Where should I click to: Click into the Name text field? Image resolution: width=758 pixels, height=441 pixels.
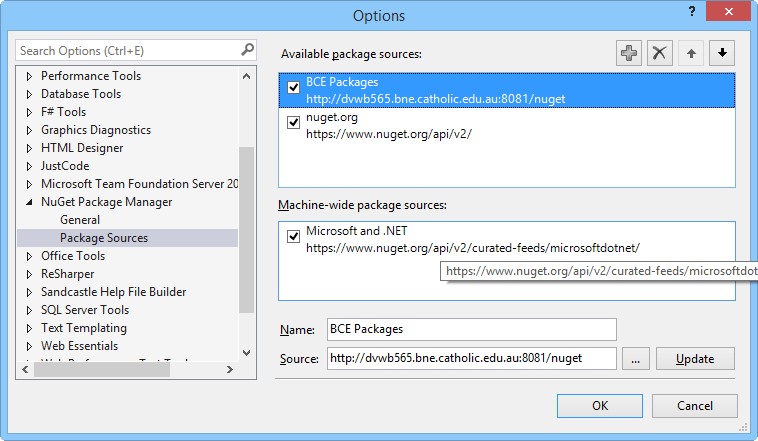[471, 329]
